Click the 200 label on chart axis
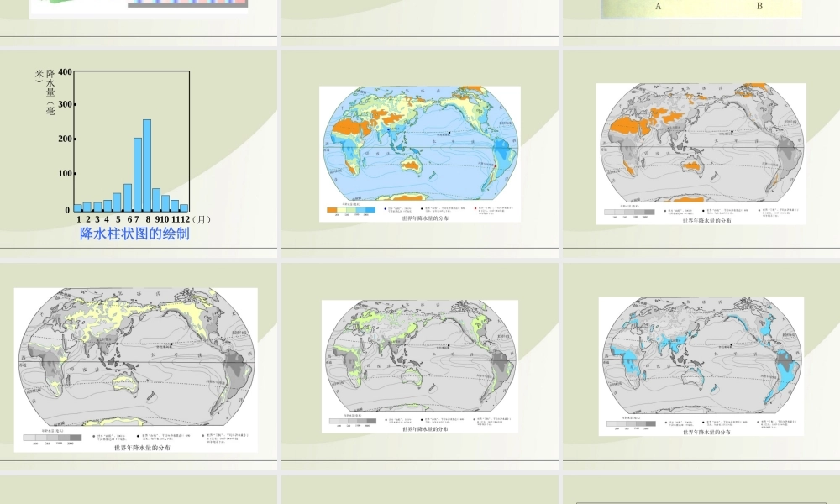Image resolution: width=840 pixels, height=504 pixels. tap(65, 139)
